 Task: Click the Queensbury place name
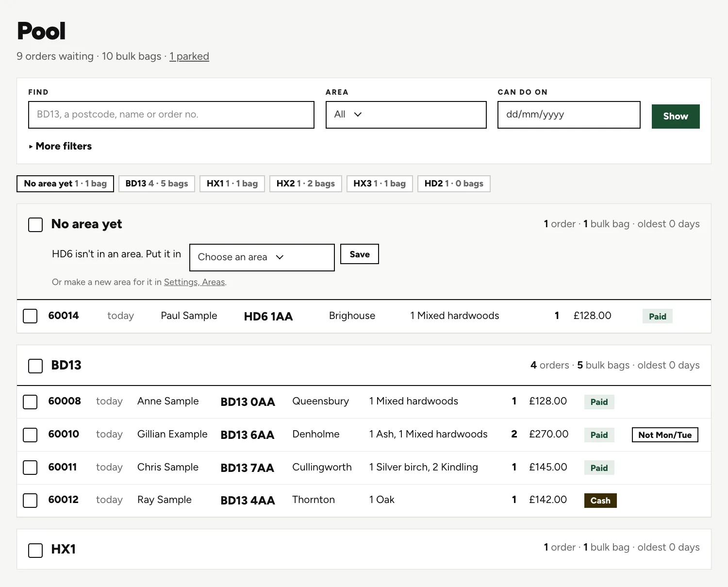click(320, 401)
